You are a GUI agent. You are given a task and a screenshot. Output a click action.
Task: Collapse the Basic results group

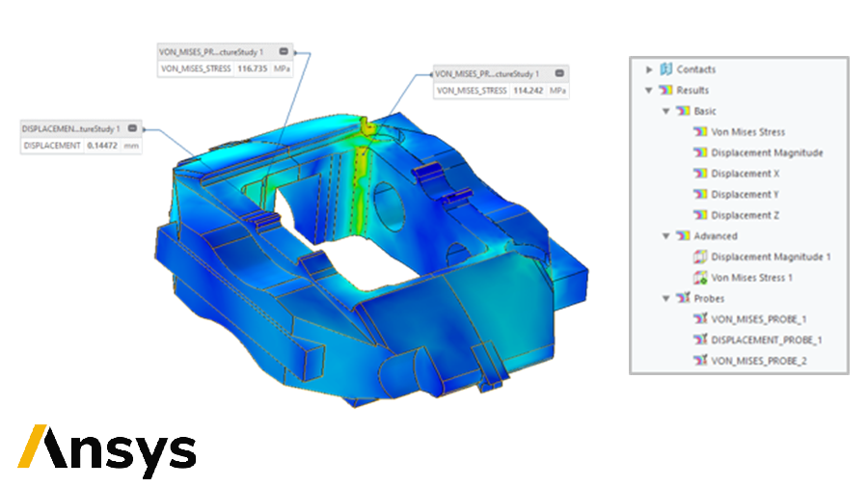point(666,112)
